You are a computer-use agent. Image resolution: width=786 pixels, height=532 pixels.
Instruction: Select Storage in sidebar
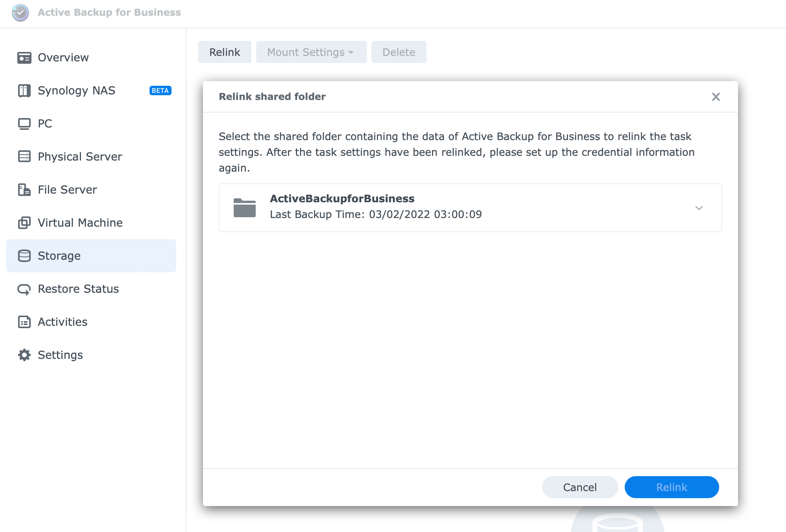click(x=91, y=256)
